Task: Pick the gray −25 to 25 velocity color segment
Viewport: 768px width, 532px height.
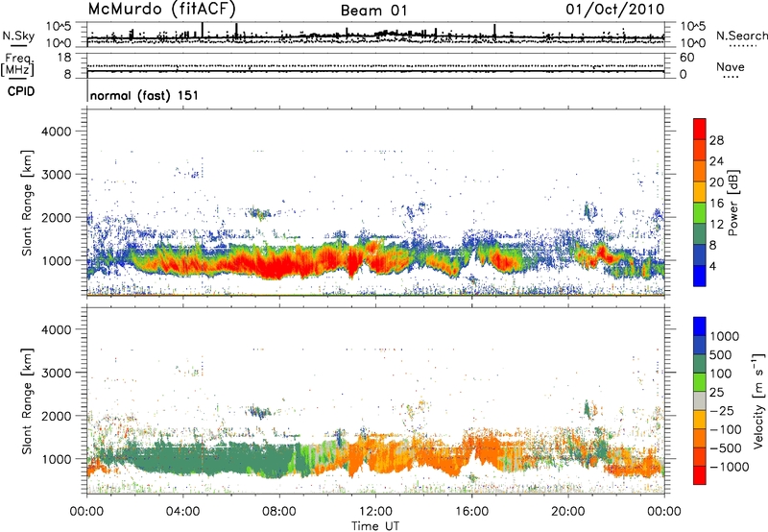Action: (x=700, y=401)
